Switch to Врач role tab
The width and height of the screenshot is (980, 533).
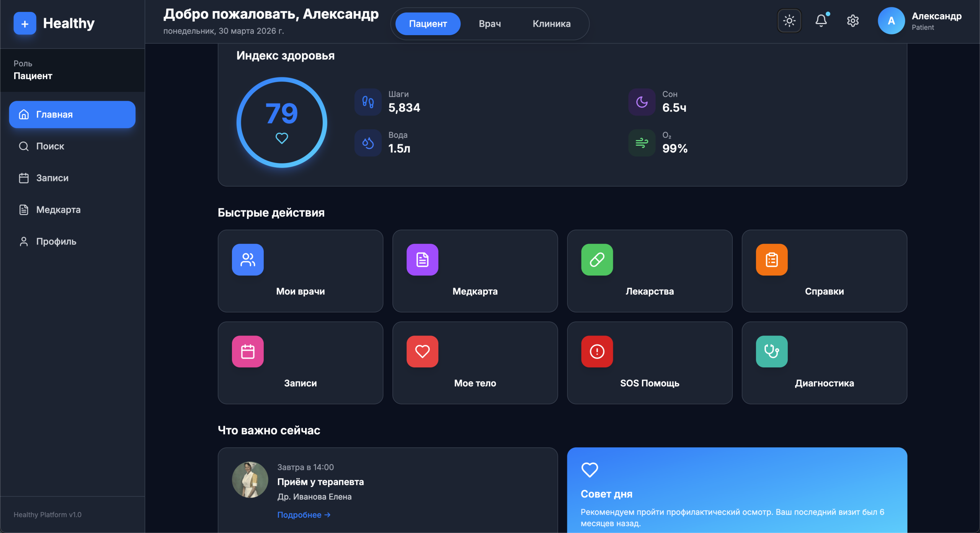point(490,24)
